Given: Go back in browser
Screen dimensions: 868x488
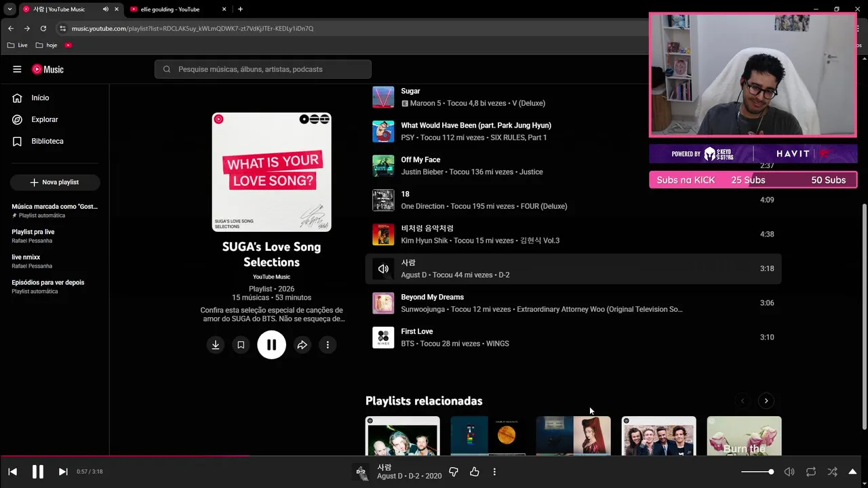Looking at the screenshot, I should pos(10,28).
